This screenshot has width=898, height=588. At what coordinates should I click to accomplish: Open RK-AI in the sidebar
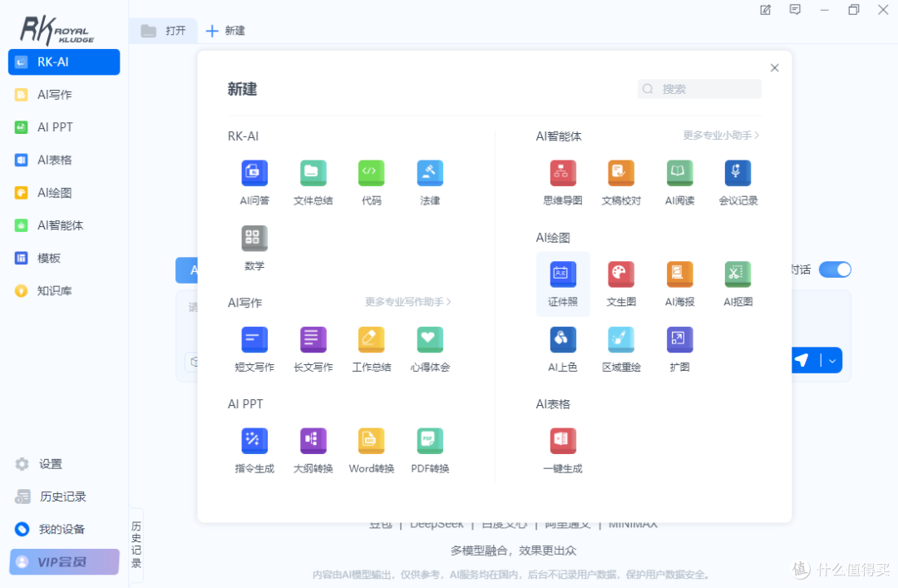pos(63,62)
